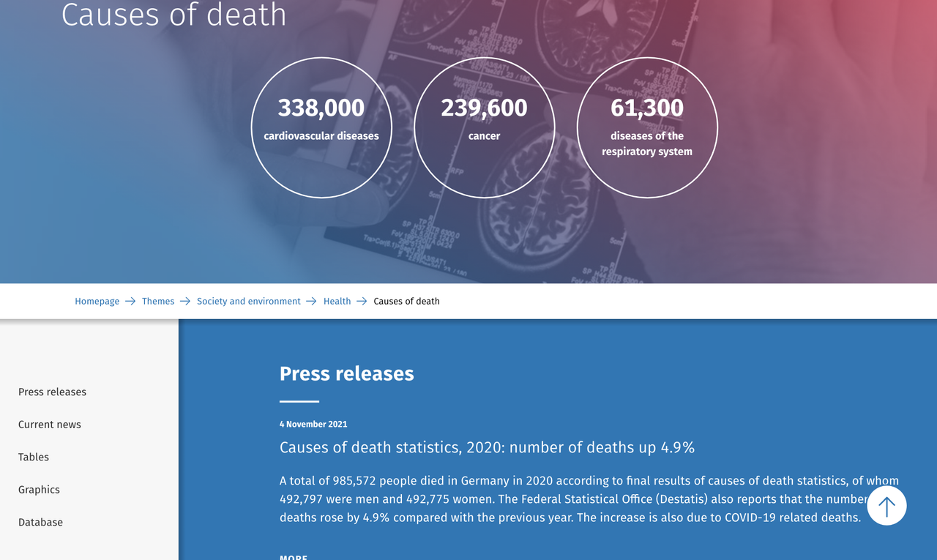Jump to Tables section in the sidebar

tap(34, 457)
